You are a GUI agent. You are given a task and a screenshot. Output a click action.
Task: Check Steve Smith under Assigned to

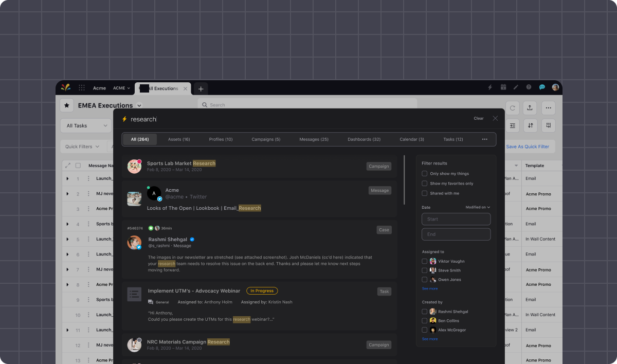[424, 270]
